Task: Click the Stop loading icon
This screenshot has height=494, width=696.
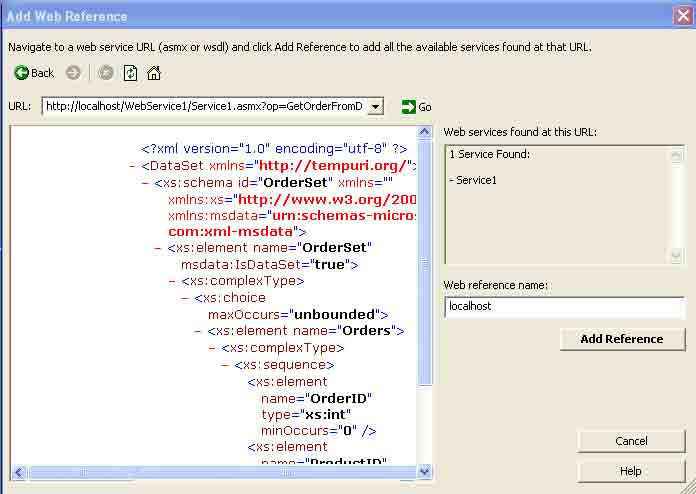Action: tap(106, 73)
